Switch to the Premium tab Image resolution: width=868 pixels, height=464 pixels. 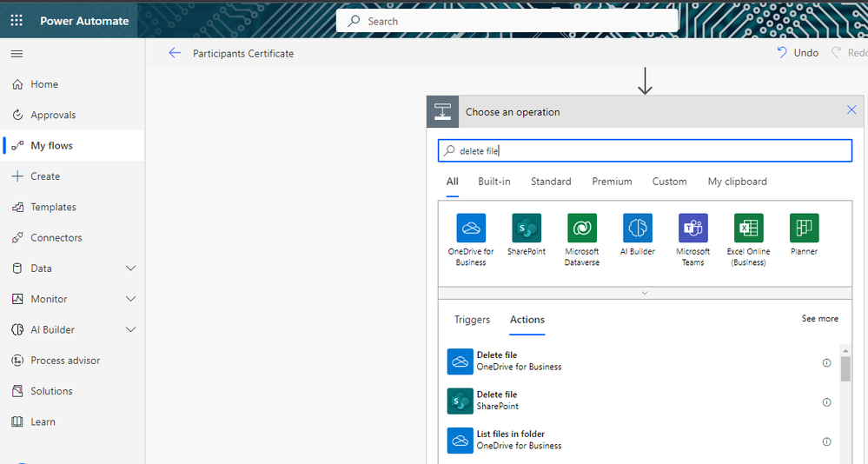(x=612, y=182)
